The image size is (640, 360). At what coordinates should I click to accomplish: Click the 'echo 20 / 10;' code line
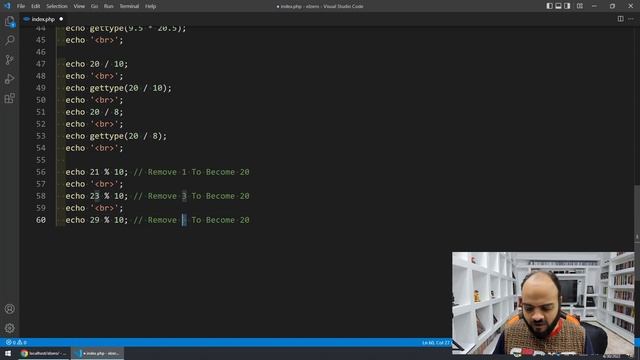(97, 64)
